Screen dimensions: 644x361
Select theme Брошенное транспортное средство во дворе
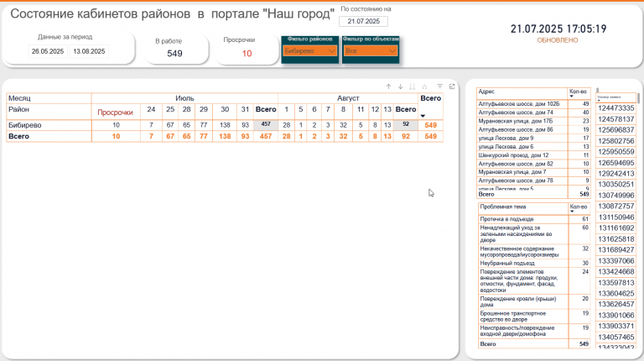pos(513,317)
